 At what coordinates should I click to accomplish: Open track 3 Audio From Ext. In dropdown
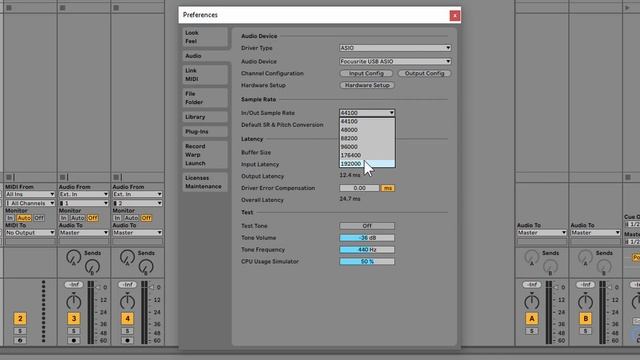point(83,194)
